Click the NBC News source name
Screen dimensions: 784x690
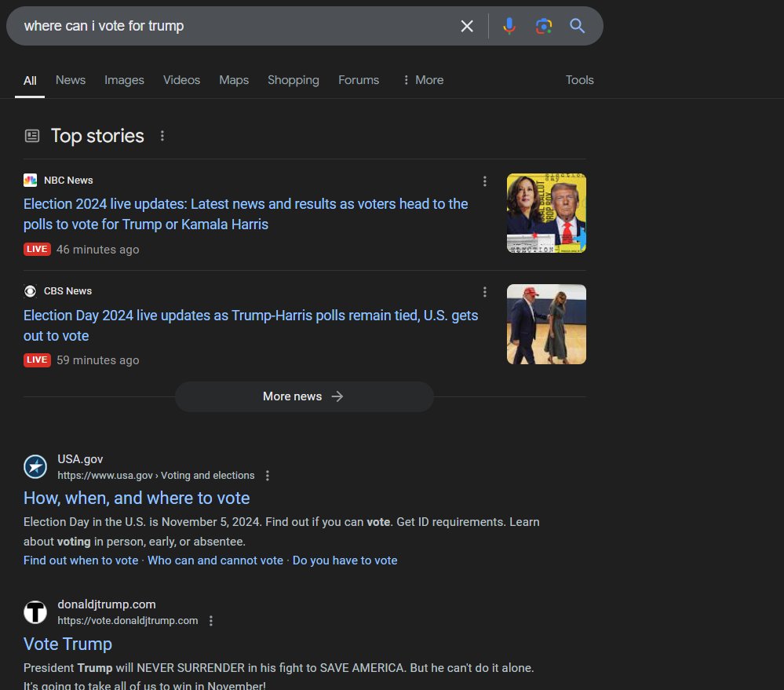68,180
